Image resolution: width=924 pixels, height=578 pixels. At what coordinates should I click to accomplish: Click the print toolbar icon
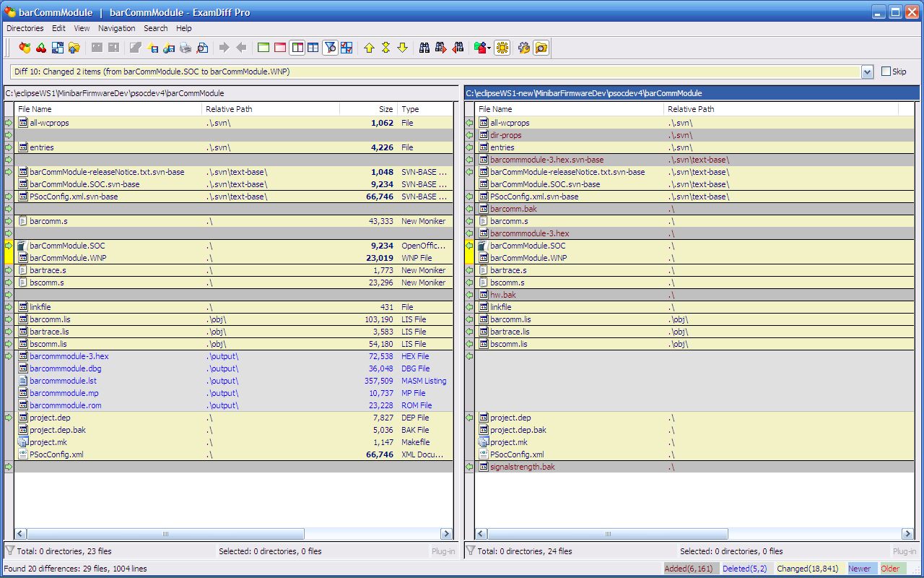click(x=186, y=48)
